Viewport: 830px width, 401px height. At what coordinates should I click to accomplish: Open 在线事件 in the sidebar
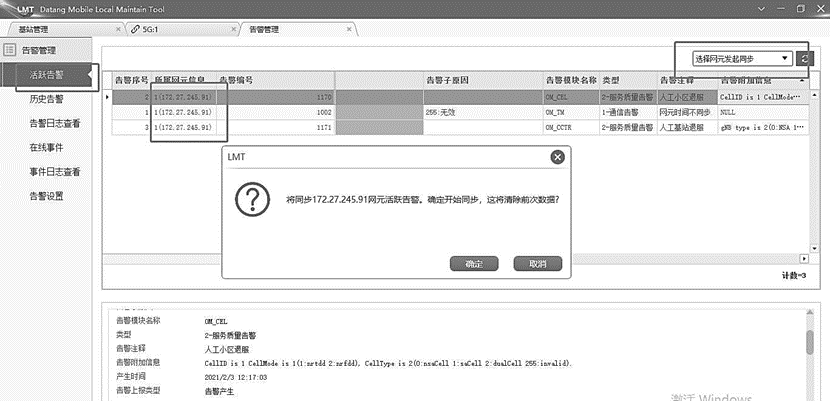pos(47,148)
